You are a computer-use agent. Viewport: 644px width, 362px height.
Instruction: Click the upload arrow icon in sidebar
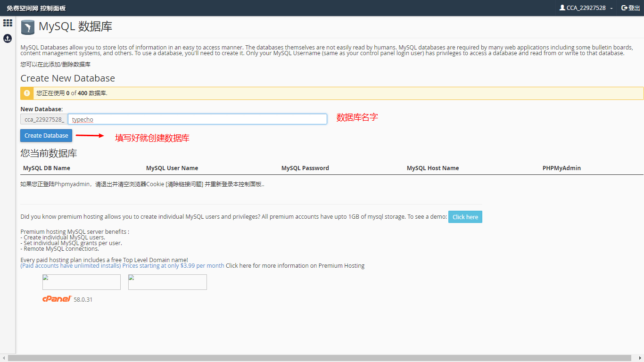click(x=8, y=38)
